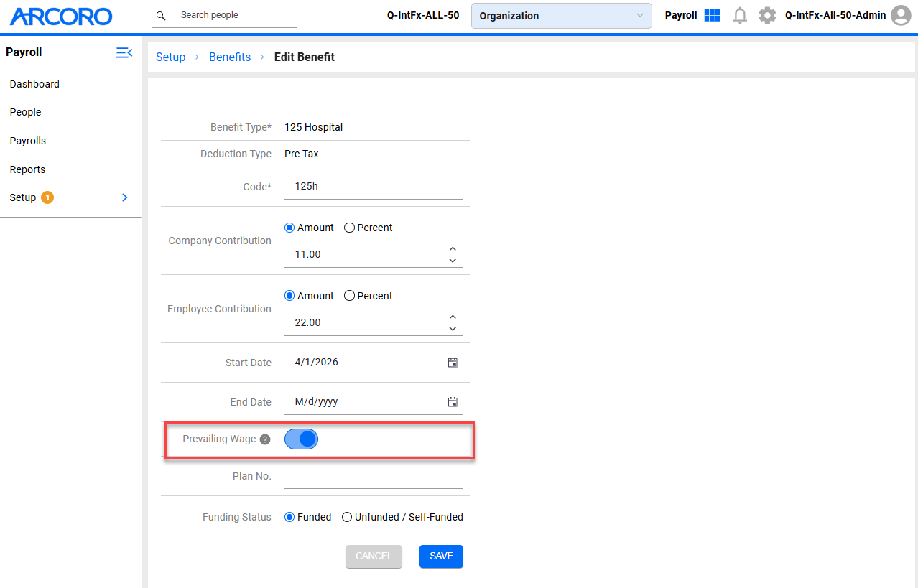Go to the Setup breadcrumb link
This screenshot has width=918, height=588.
171,57
